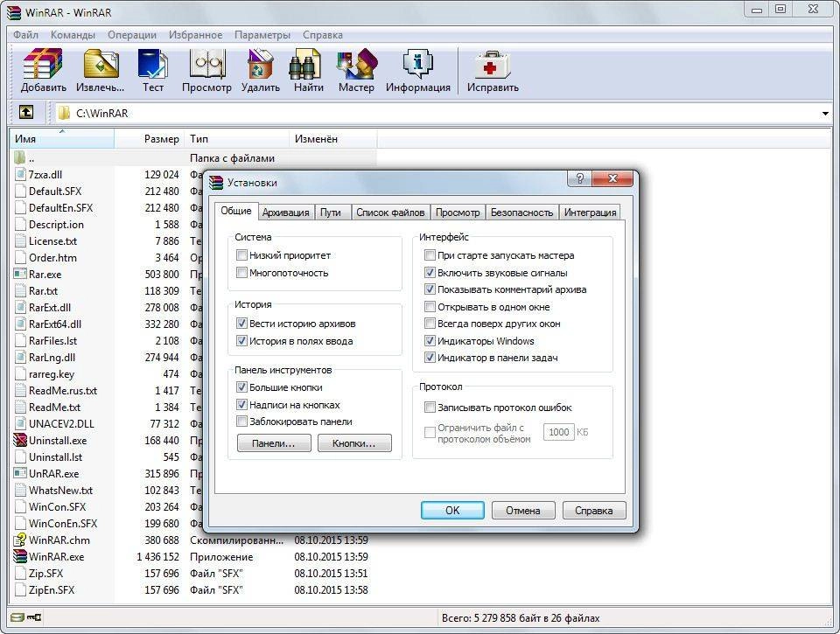This screenshot has width=840, height=634.
Task: Click the drive icon in status bar
Action: coord(17,617)
